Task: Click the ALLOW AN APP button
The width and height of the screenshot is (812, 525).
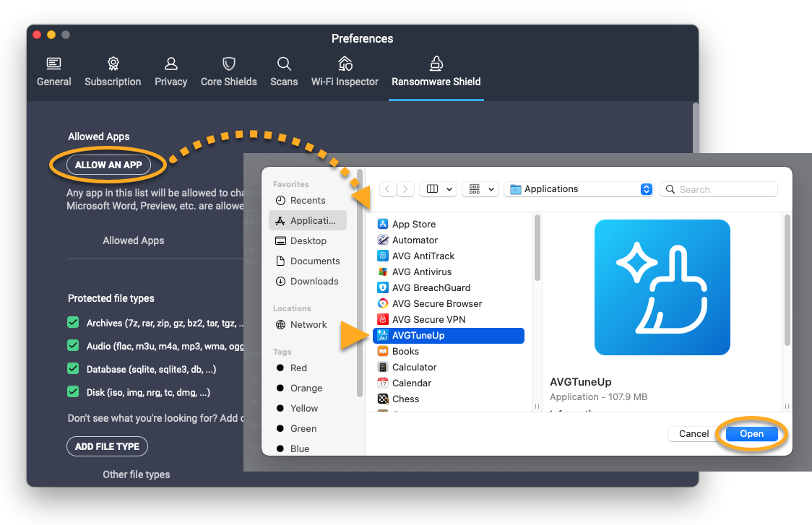Action: (x=108, y=165)
